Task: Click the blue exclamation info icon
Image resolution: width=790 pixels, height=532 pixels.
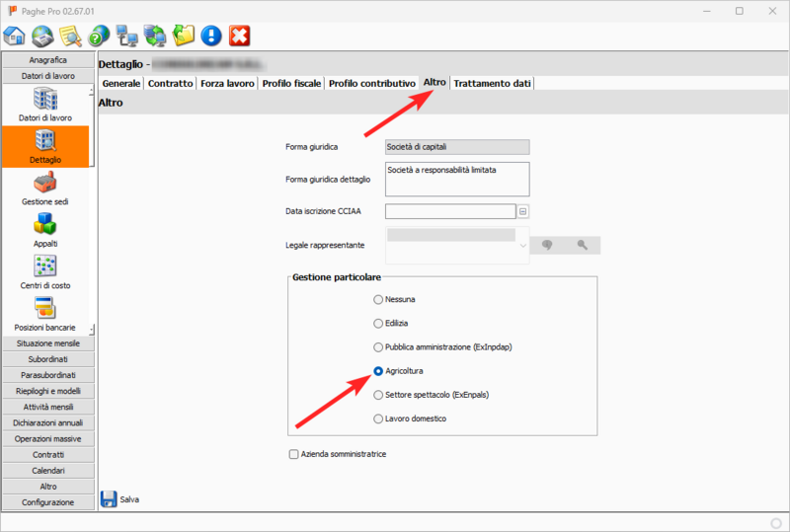Action: (210, 37)
